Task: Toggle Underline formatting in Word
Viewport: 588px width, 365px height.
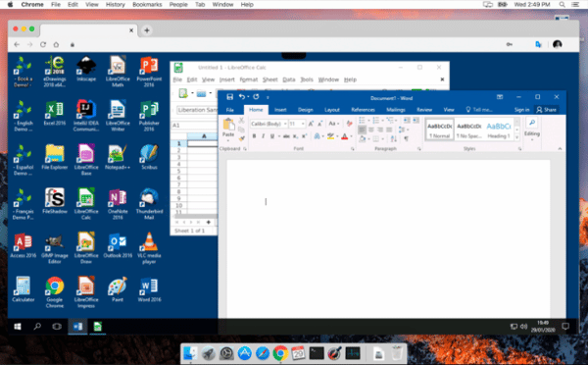Action: click(272, 136)
